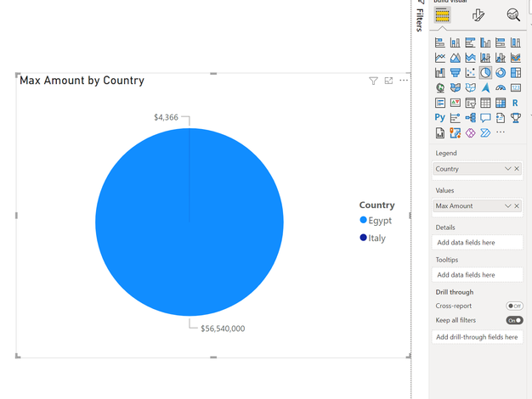The height and width of the screenshot is (399, 532).
Task: Select the Stacked area chart visual
Action: coord(470,58)
